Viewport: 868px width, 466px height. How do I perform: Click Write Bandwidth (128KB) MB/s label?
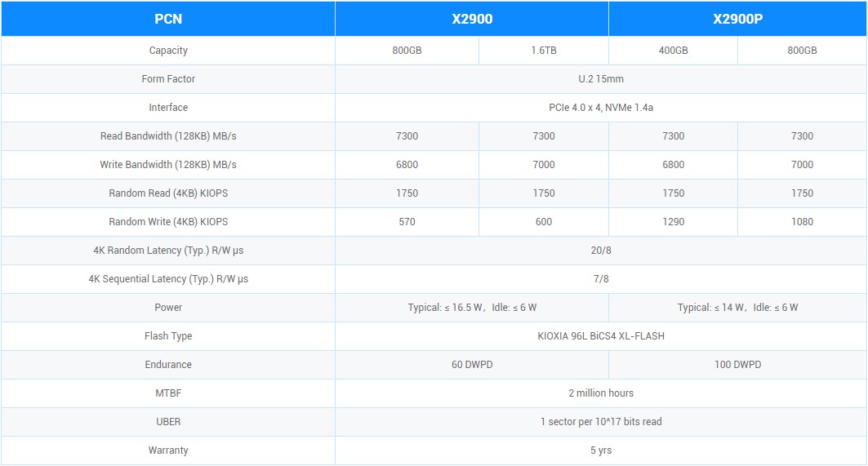(168, 164)
